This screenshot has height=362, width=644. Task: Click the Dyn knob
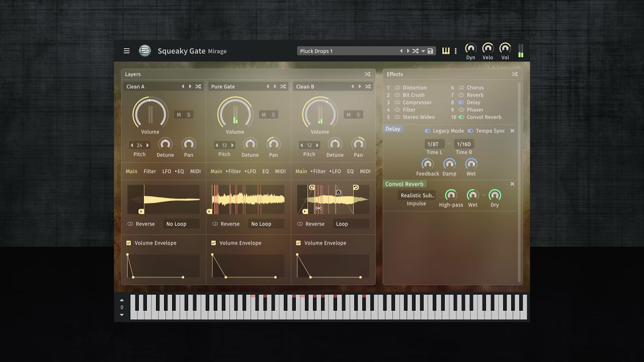tap(470, 48)
